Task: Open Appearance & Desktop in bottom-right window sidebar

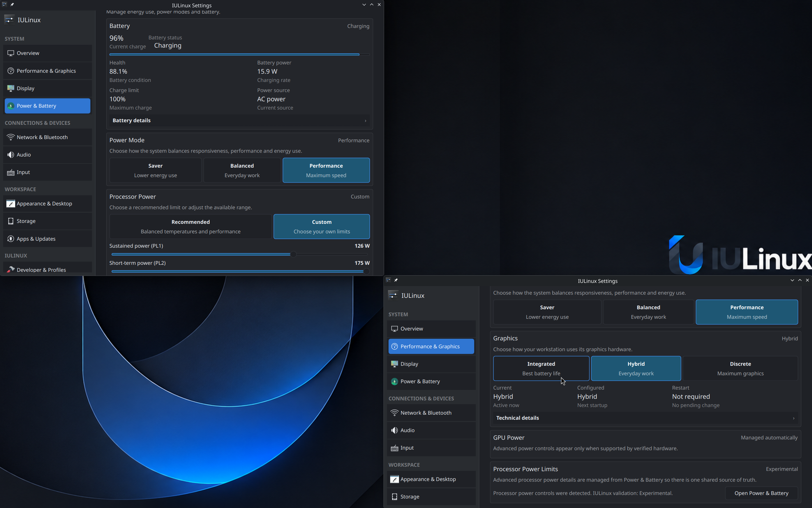Action: (x=431, y=479)
